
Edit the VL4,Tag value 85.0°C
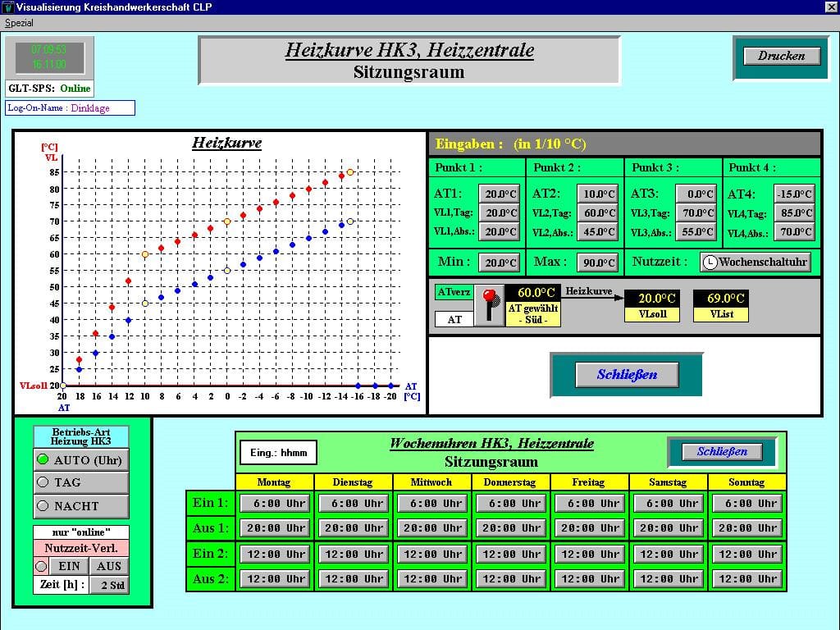click(x=795, y=213)
